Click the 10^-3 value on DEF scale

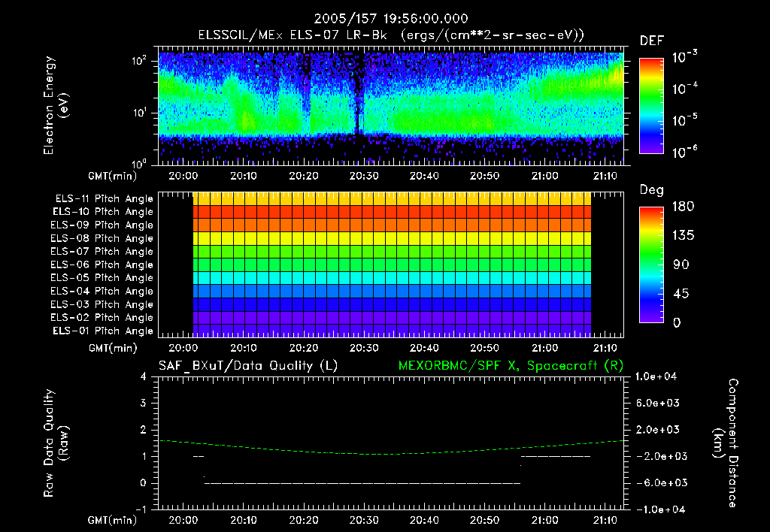(684, 57)
